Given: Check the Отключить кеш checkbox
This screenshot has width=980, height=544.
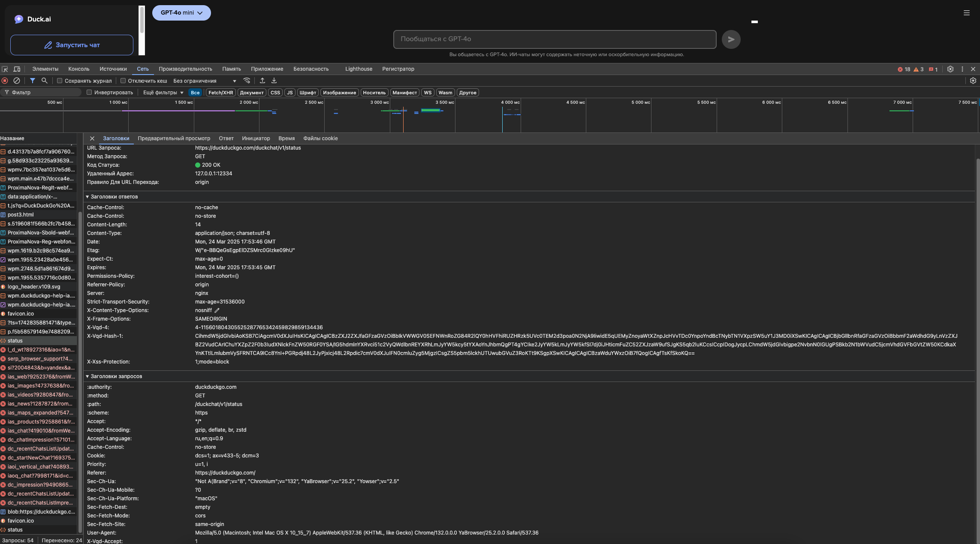Looking at the screenshot, I should point(123,81).
